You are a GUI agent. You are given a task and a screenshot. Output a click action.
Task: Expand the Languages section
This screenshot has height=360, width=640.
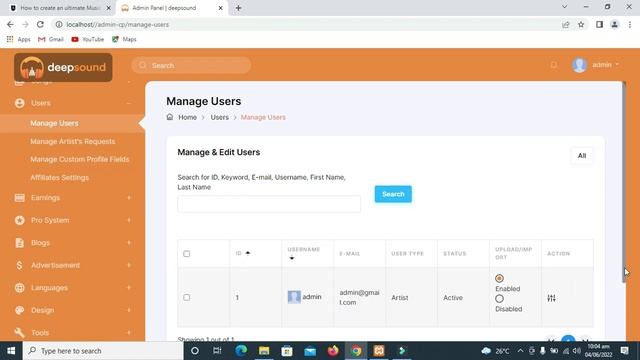[129, 288]
